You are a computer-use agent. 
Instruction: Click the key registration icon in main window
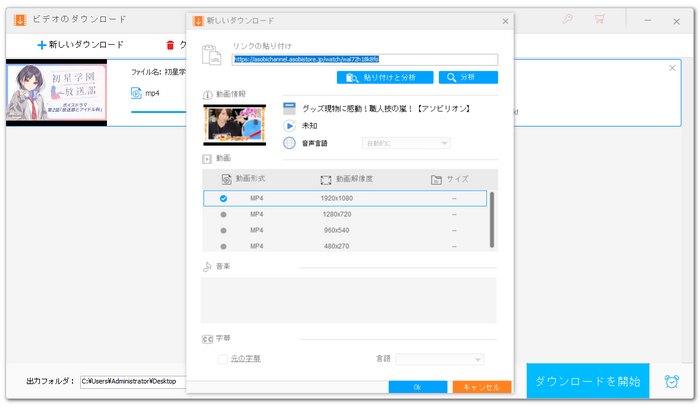point(567,19)
